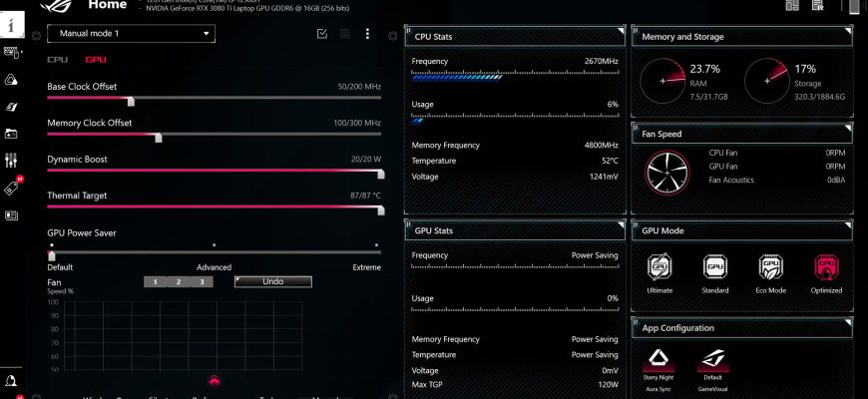This screenshot has height=399, width=868.
Task: Open GameVisual Default profile icon
Action: click(x=713, y=358)
